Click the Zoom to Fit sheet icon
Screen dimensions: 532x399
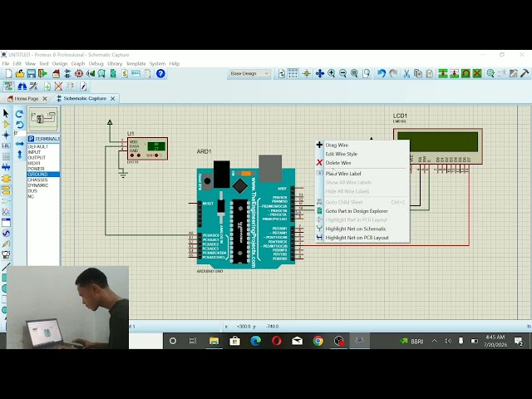(354, 74)
